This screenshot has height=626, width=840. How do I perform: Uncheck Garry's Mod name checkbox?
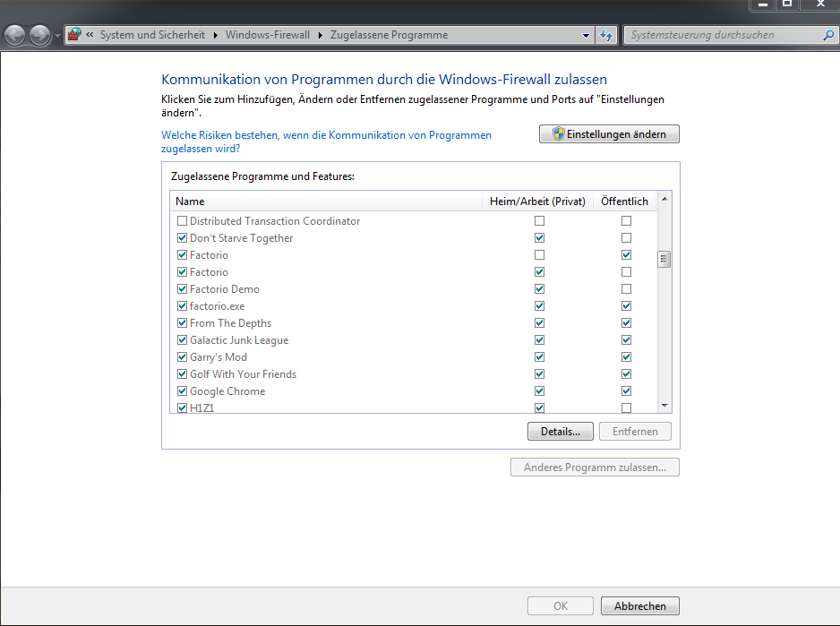point(182,357)
